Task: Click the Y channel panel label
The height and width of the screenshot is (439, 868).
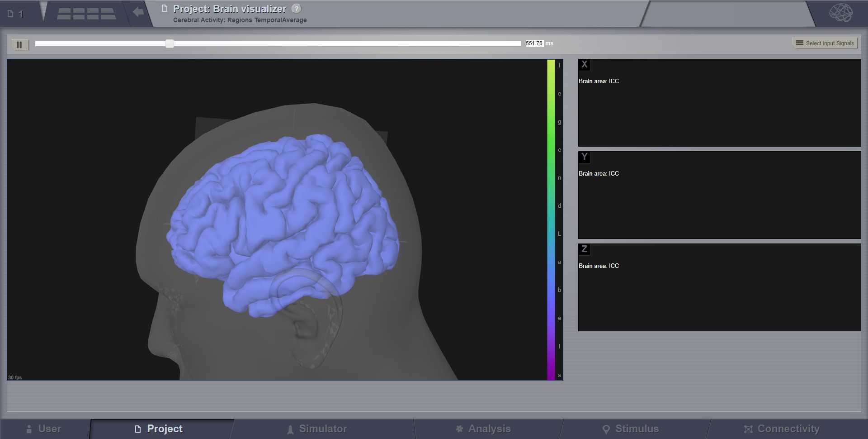Action: pyautogui.click(x=584, y=157)
